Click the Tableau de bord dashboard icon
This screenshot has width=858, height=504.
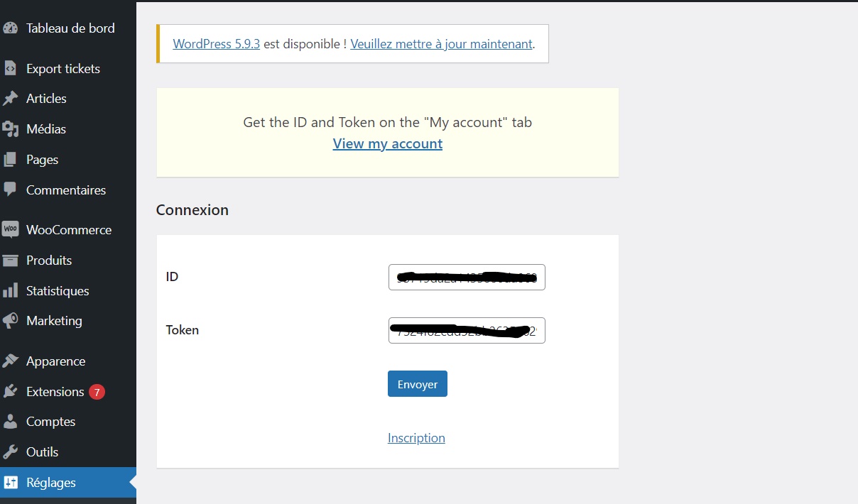10,28
